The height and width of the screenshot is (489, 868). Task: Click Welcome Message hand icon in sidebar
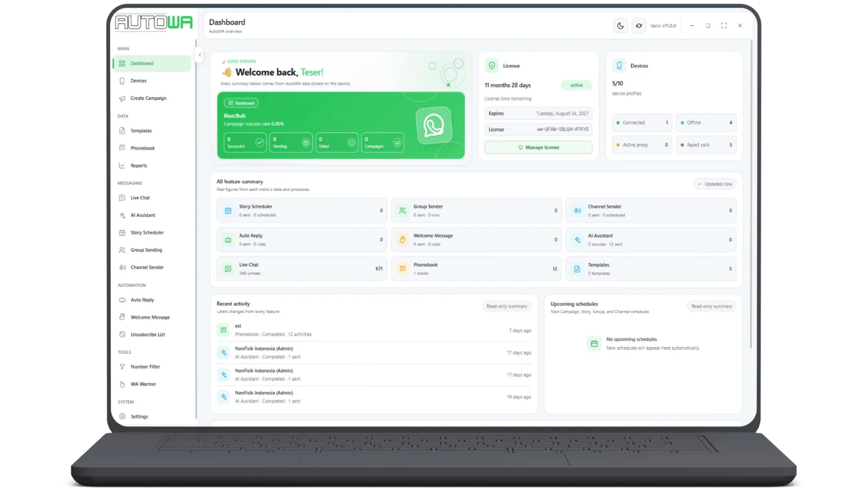122,317
